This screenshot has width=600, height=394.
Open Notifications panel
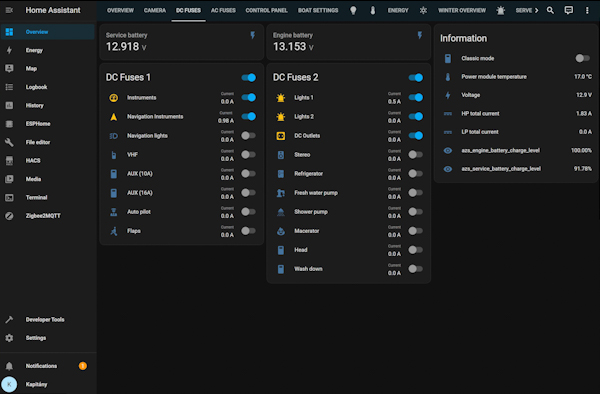(x=47, y=366)
